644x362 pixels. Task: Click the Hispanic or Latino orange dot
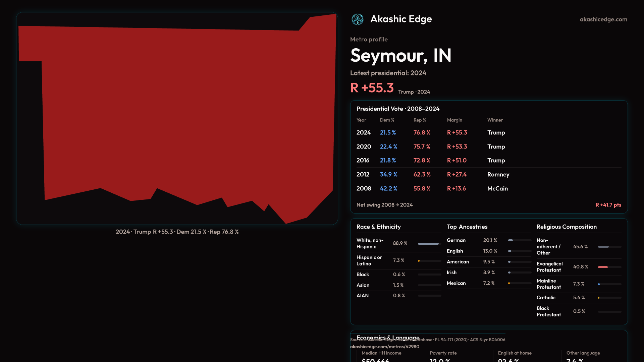(419, 261)
